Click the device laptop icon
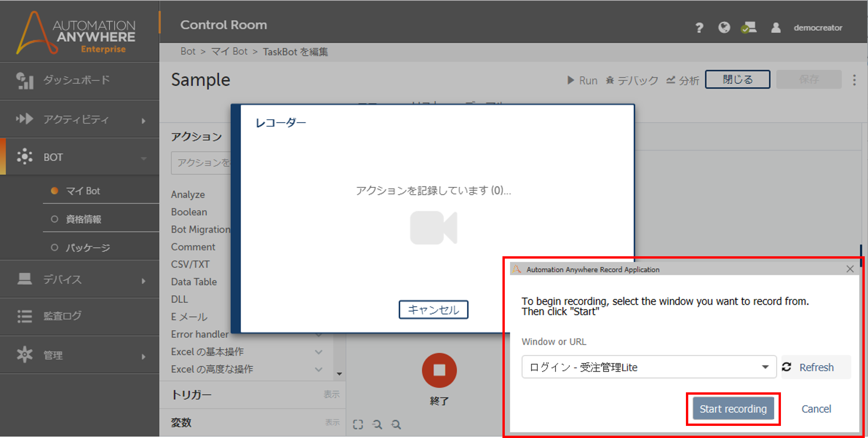This screenshot has height=438, width=868. (25, 279)
